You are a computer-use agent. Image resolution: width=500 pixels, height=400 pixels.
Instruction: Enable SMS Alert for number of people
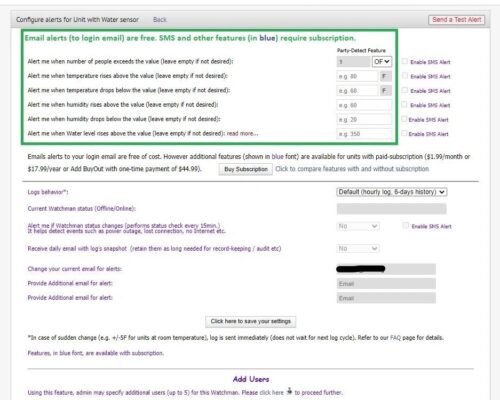point(405,62)
